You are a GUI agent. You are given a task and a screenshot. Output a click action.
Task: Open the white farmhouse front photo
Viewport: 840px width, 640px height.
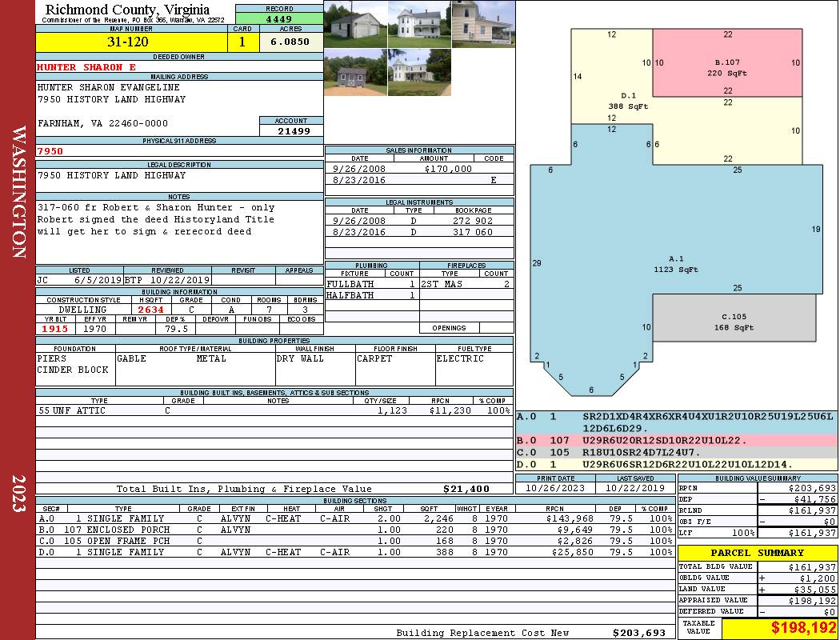point(419,25)
